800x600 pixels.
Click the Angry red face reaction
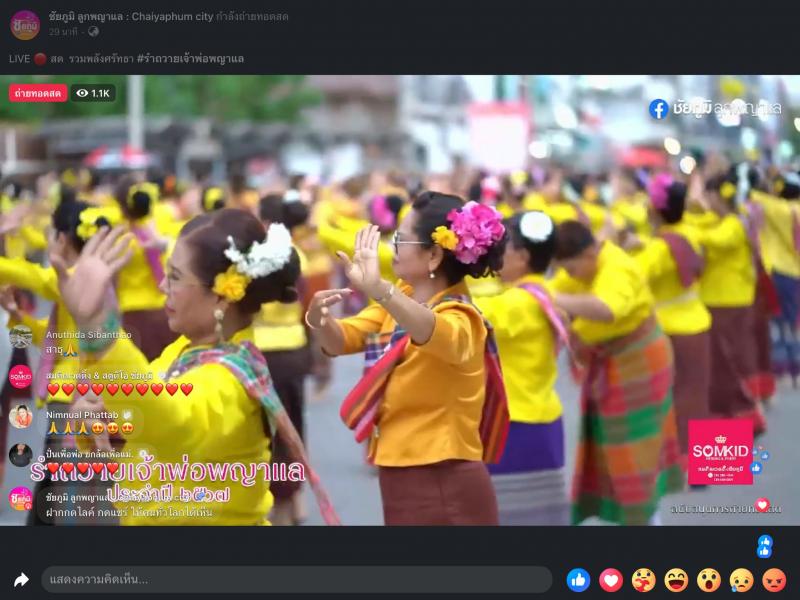774,580
